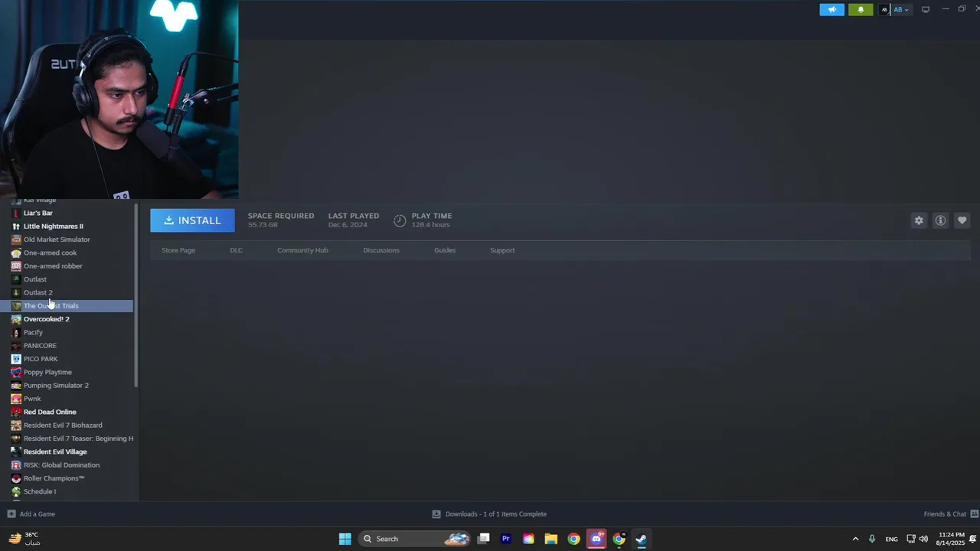Open Support tab
The width and height of the screenshot is (980, 551).
pos(502,250)
